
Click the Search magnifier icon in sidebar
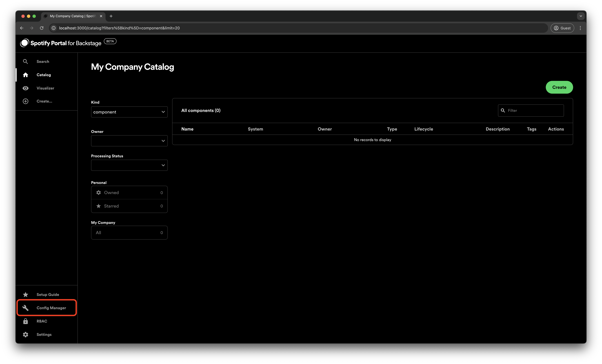pyautogui.click(x=25, y=61)
